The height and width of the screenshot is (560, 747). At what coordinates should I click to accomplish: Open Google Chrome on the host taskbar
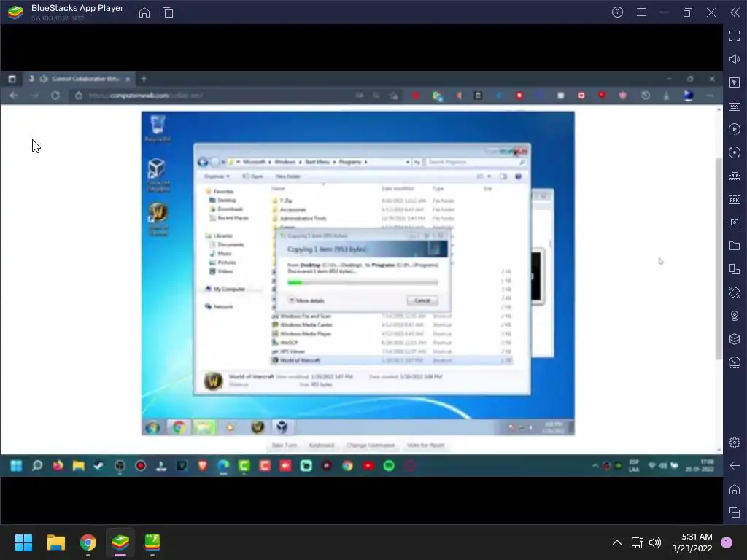click(x=88, y=542)
